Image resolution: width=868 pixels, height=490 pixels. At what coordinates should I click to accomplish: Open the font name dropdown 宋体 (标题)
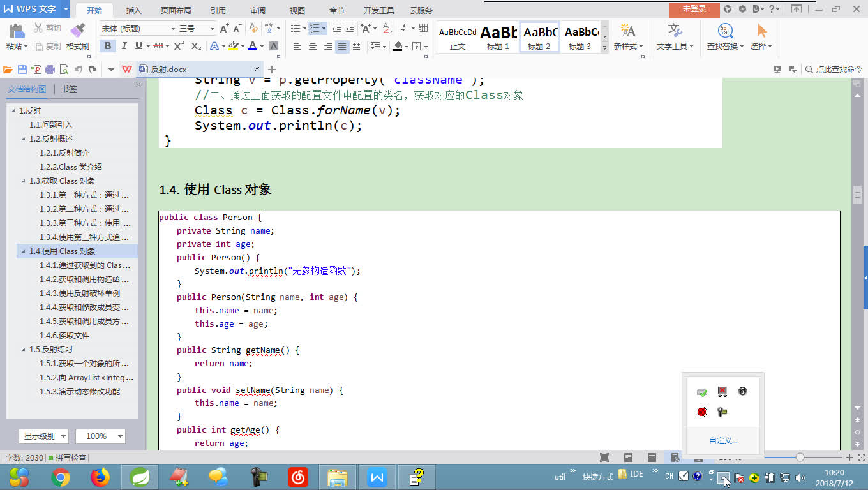tap(173, 29)
